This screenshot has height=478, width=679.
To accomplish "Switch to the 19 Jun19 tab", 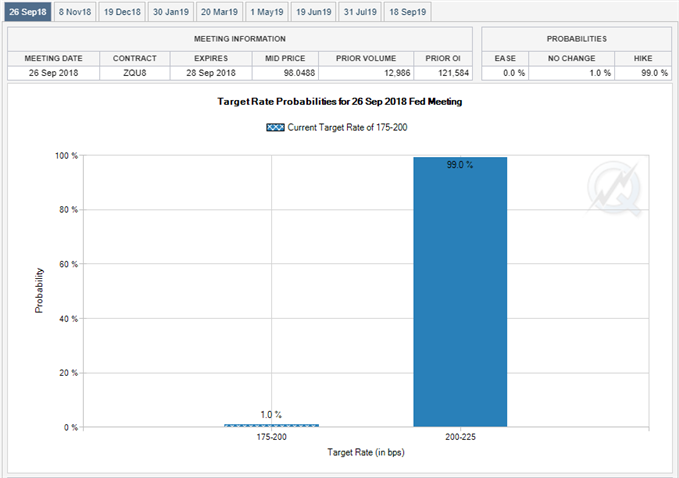I will coord(313,12).
